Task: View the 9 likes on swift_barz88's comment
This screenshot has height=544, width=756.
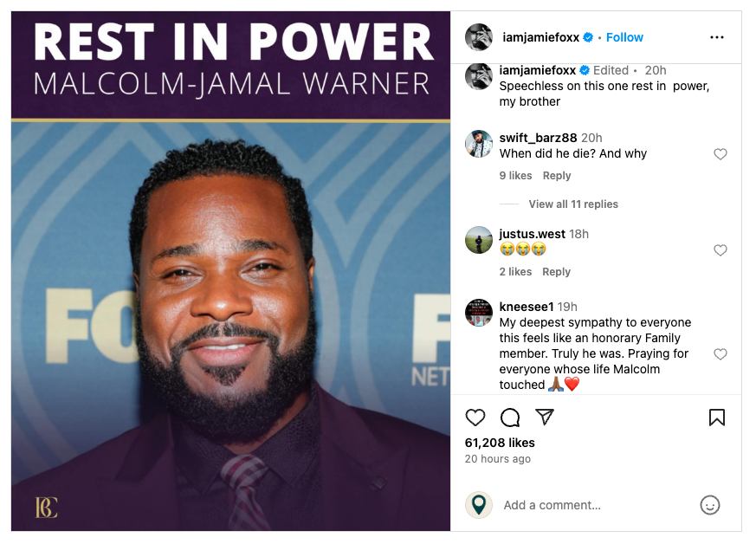Action: pyautogui.click(x=515, y=176)
